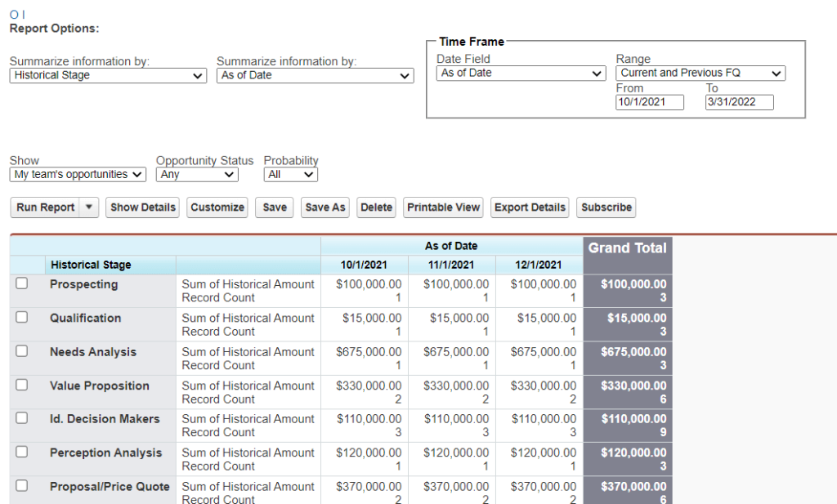The image size is (837, 504).
Task: Open the Customize report button
Action: pos(217,207)
